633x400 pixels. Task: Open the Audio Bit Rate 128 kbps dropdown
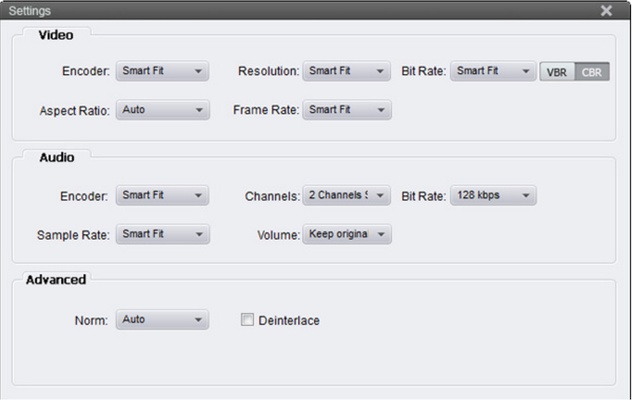click(493, 195)
